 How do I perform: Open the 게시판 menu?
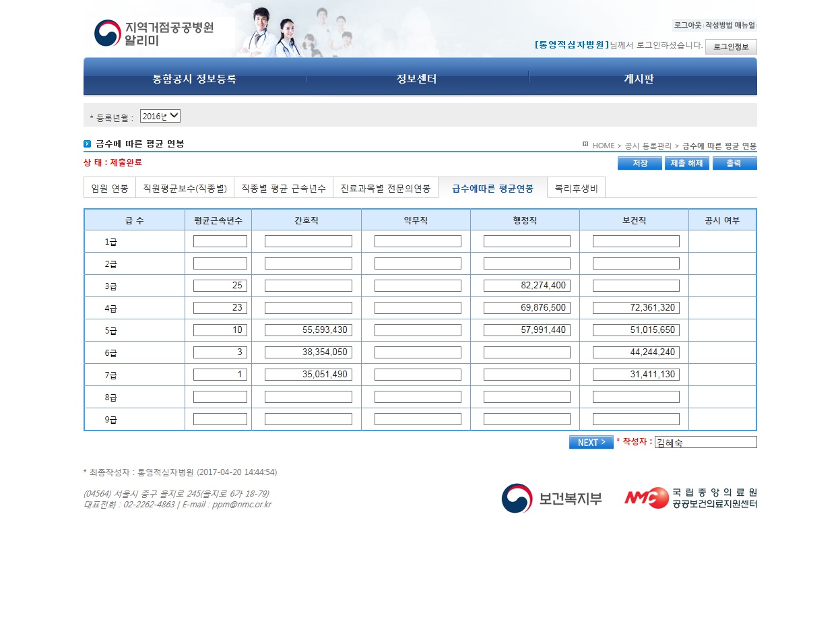639,79
